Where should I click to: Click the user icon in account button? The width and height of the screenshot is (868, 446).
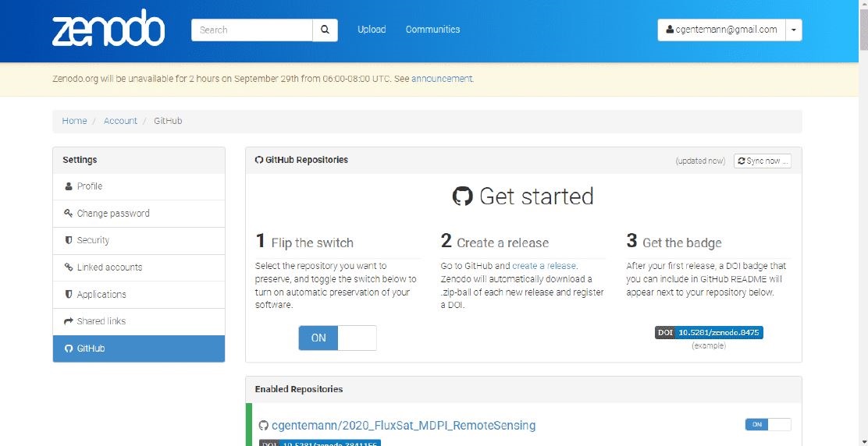click(x=671, y=30)
